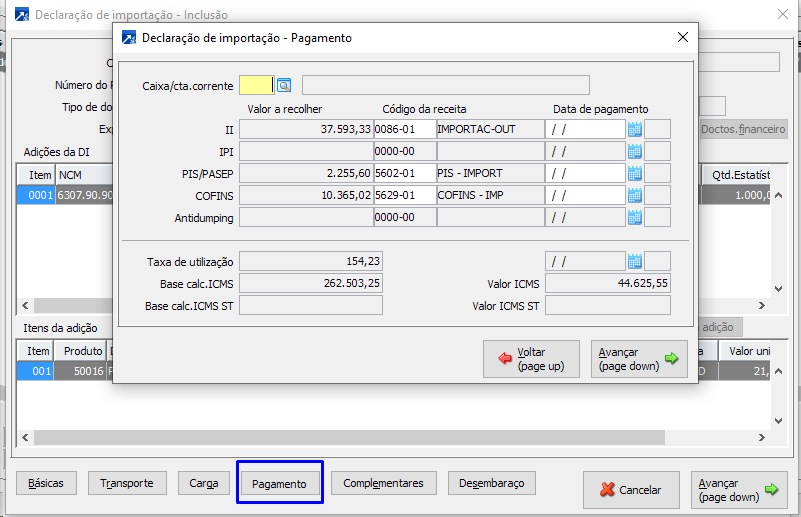This screenshot has height=517, width=801.
Task: Click PIS/PASEP value 2.255,60 field
Action: pyautogui.click(x=306, y=173)
